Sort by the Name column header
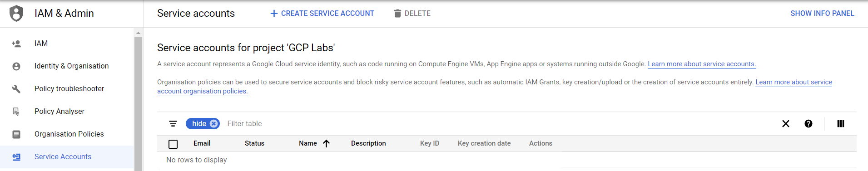 (x=308, y=143)
